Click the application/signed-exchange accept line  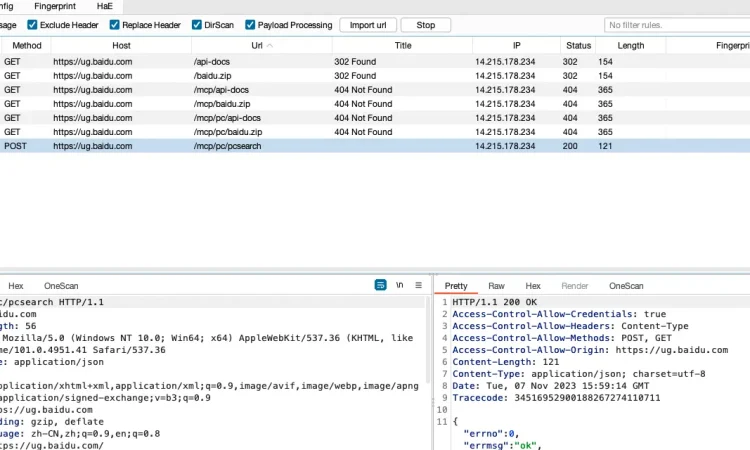[x=105, y=398]
